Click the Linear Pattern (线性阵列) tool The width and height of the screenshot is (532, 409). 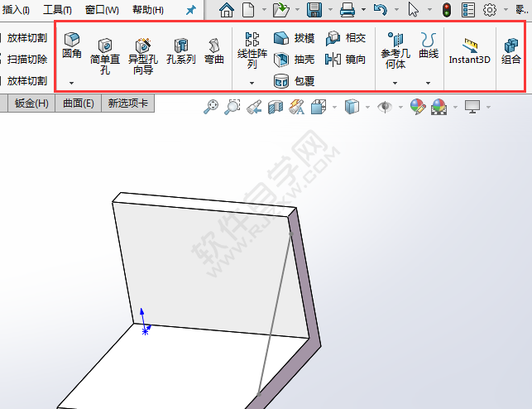tap(252, 51)
